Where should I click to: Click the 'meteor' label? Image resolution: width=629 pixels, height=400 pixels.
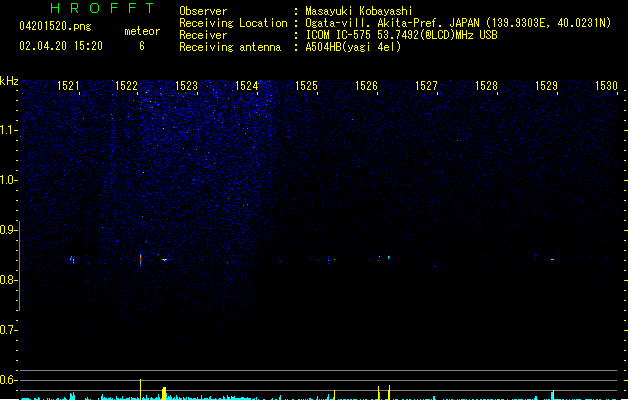click(x=142, y=31)
